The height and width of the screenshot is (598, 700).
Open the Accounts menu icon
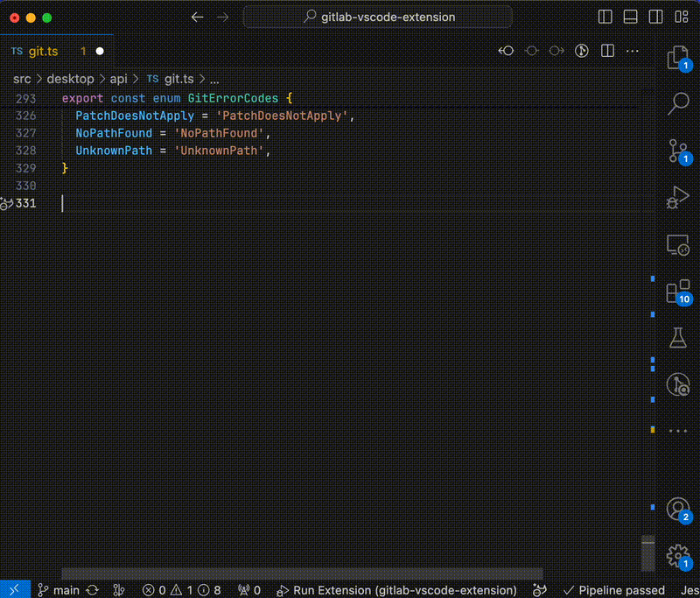click(678, 509)
